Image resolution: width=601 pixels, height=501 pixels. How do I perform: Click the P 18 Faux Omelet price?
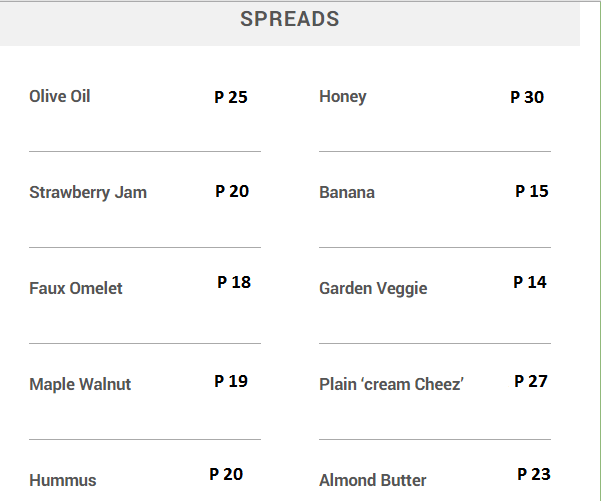coord(234,282)
